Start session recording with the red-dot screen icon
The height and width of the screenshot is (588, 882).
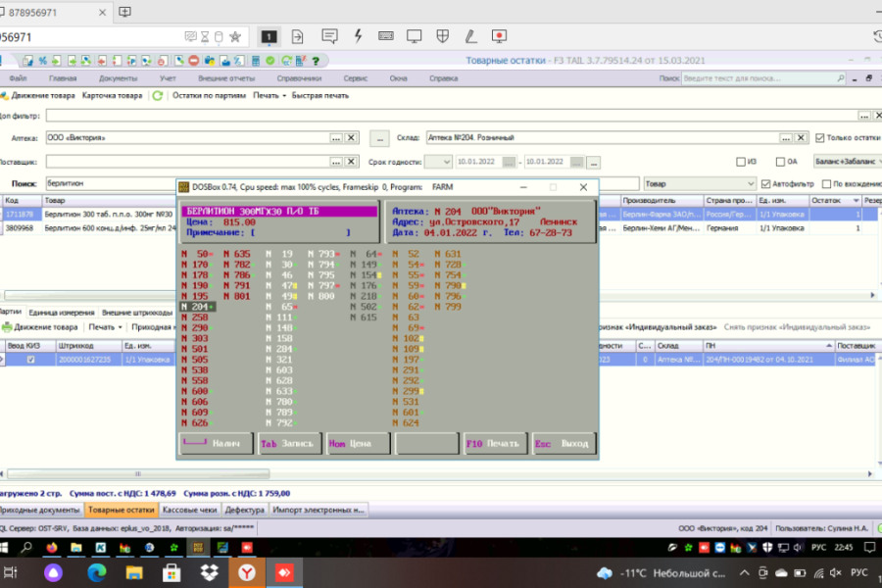499,36
